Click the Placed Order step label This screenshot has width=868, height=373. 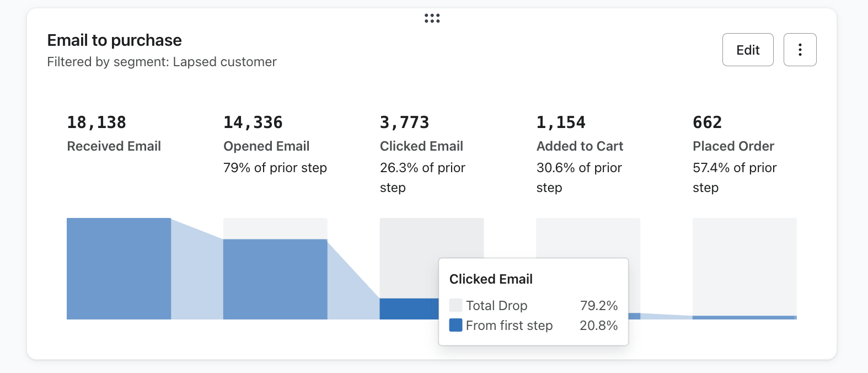(733, 146)
